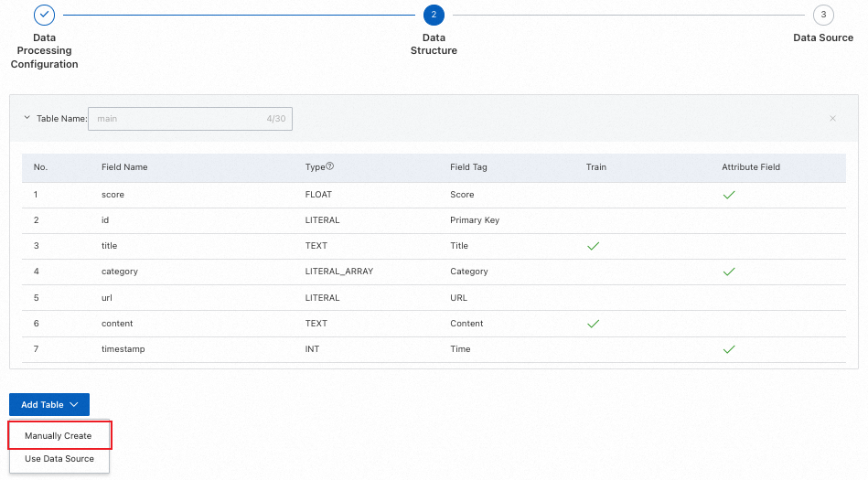Click the Data Structure step label
This screenshot has width=868, height=480.
434,44
